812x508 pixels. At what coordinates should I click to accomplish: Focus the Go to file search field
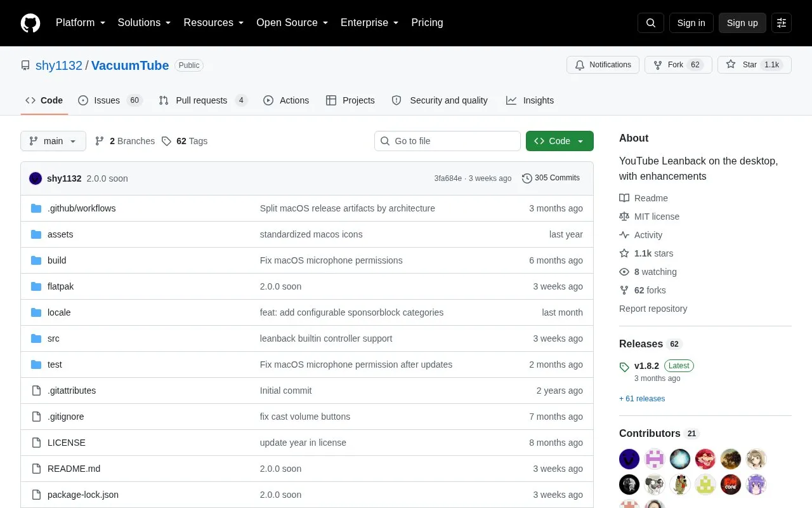click(x=447, y=141)
